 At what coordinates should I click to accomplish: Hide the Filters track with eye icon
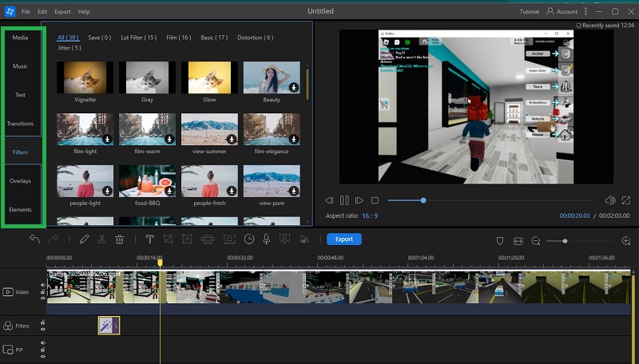point(43,330)
